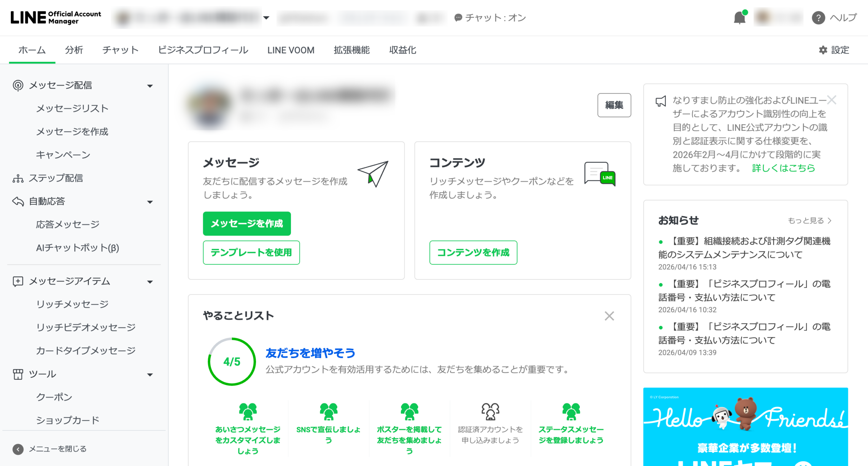
Task: Click the Hello Friends banner image
Action: coord(745,427)
